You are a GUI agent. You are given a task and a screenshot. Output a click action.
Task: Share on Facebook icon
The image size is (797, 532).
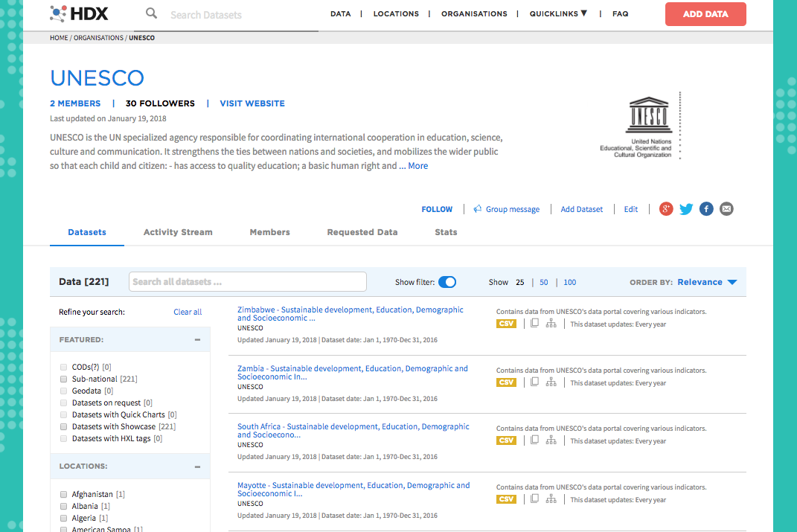[706, 209]
